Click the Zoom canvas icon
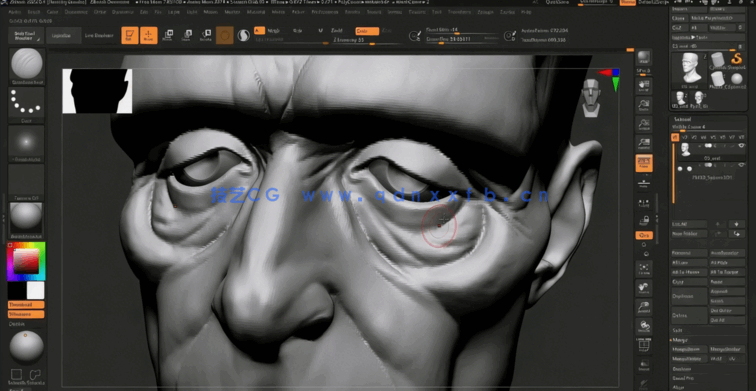This screenshot has height=391, width=756. 644,106
